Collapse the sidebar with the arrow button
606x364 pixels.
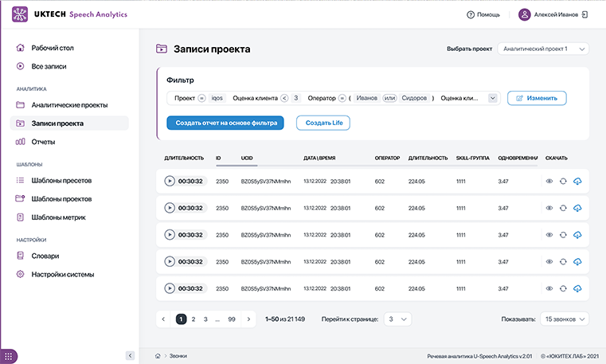click(130, 355)
